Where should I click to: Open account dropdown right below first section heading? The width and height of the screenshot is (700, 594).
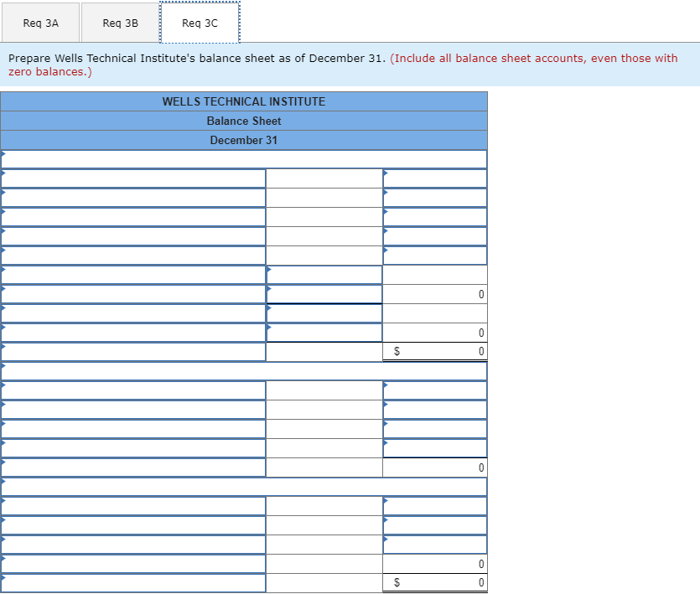[x=133, y=178]
